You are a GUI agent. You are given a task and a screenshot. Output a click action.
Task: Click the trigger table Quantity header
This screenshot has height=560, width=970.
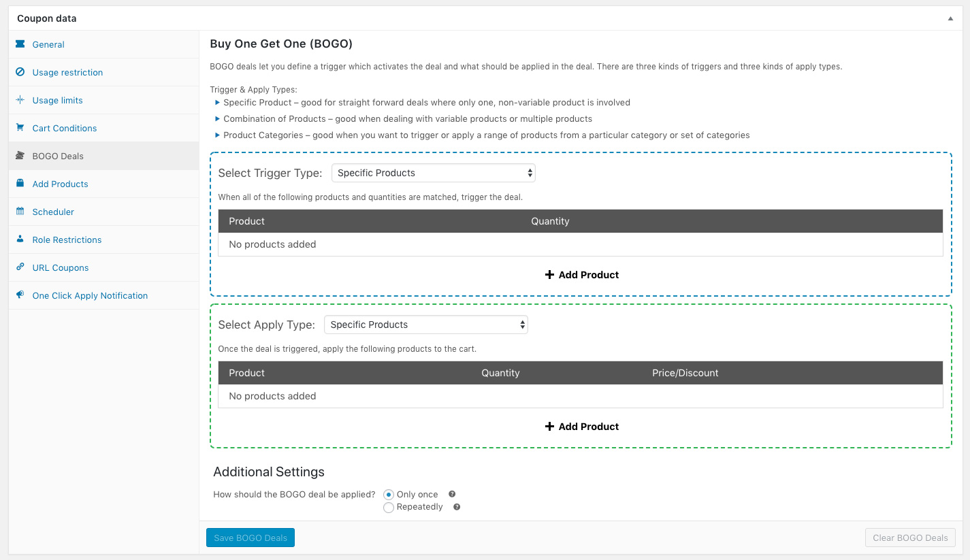(x=550, y=221)
